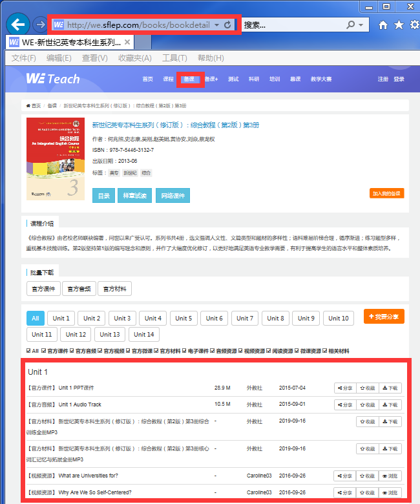
Task: Open the search provider dropdown arrow
Action: pos(361,25)
